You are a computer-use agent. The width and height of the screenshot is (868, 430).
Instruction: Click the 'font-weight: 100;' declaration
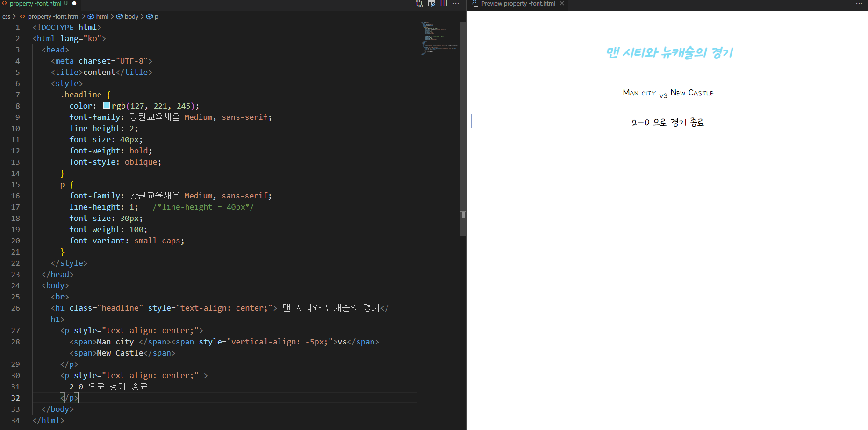pyautogui.click(x=108, y=229)
